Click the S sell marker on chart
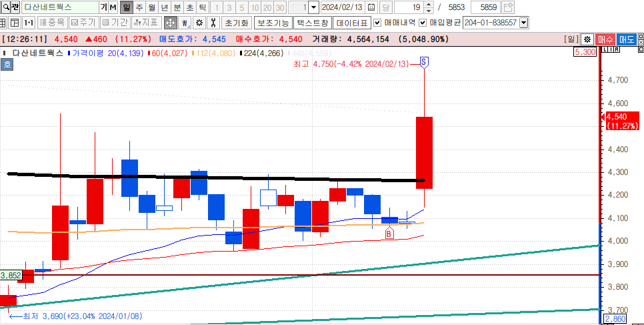This screenshot has width=644, height=325. click(x=424, y=63)
